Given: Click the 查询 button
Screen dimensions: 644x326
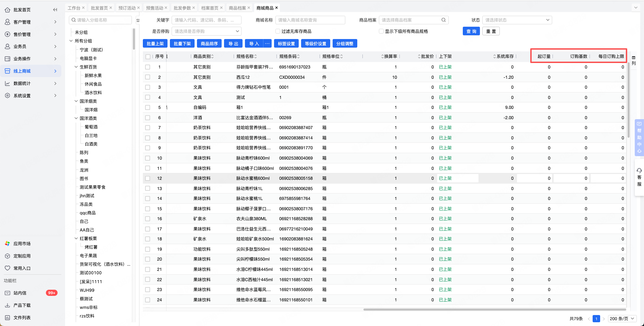Looking at the screenshot, I should (471, 31).
